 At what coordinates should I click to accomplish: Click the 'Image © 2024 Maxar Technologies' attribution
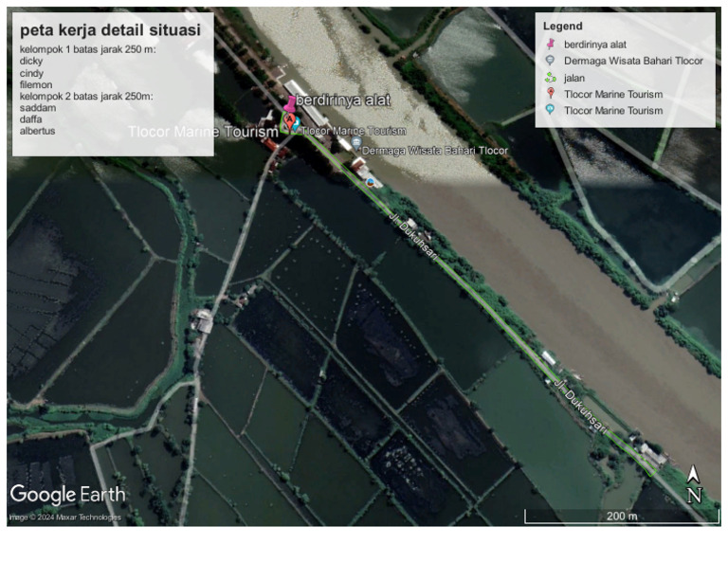point(65,518)
